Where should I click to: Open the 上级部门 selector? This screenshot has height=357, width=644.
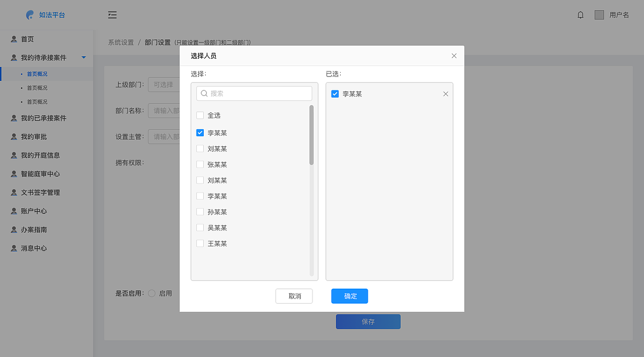point(166,84)
